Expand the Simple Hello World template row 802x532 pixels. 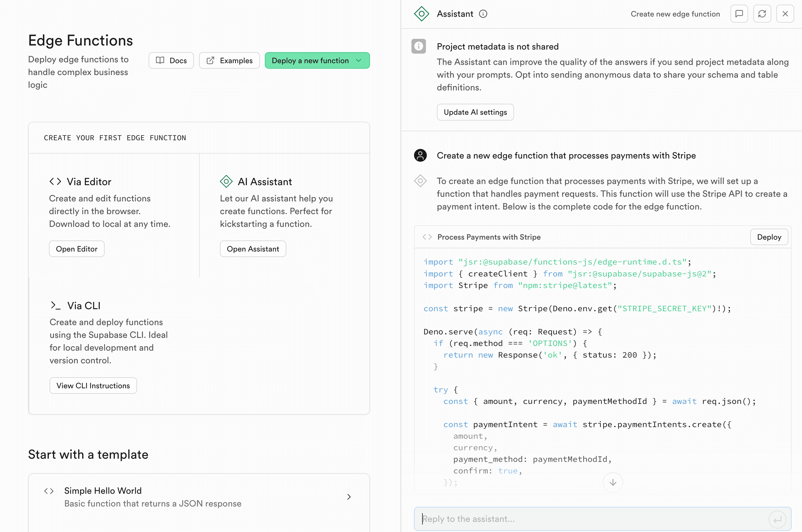[x=349, y=497]
